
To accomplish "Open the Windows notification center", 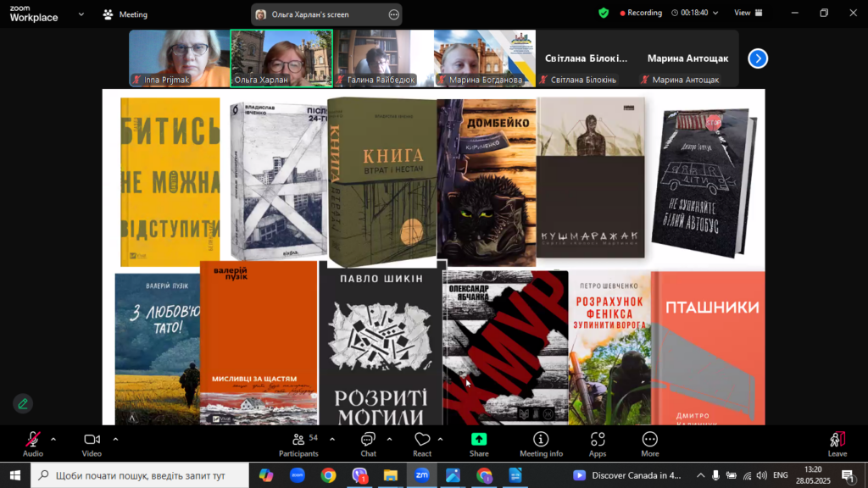I will [849, 475].
